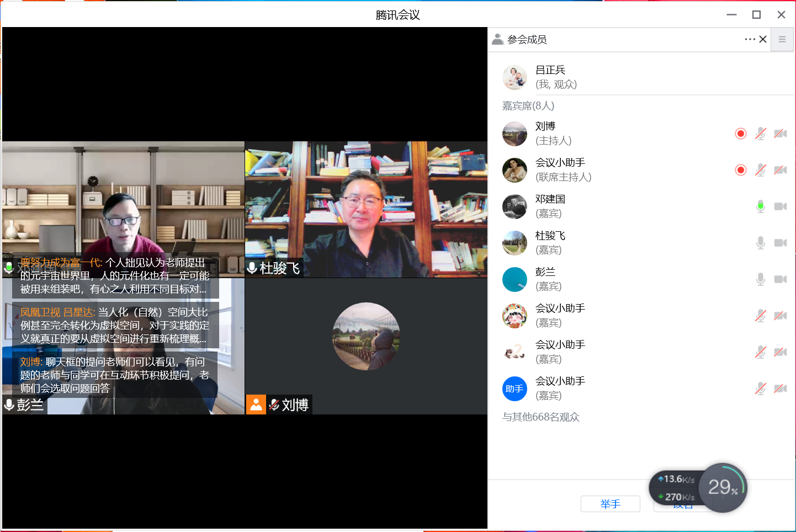Click the 举手 raise hand button
This screenshot has width=796, height=532.
[610, 504]
